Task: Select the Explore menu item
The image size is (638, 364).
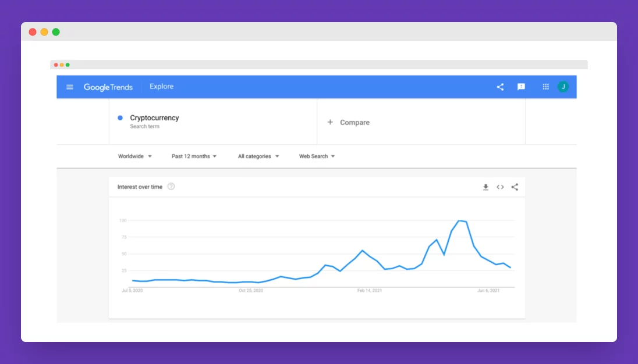Action: click(x=161, y=86)
